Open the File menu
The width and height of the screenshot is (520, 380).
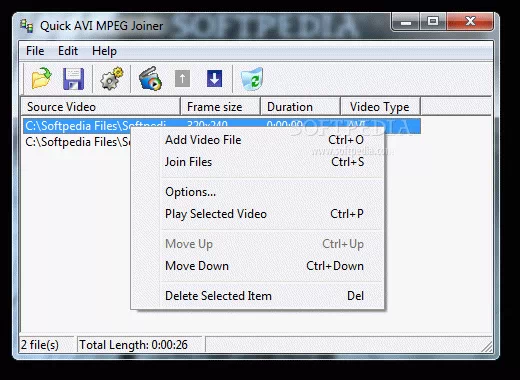coord(35,51)
